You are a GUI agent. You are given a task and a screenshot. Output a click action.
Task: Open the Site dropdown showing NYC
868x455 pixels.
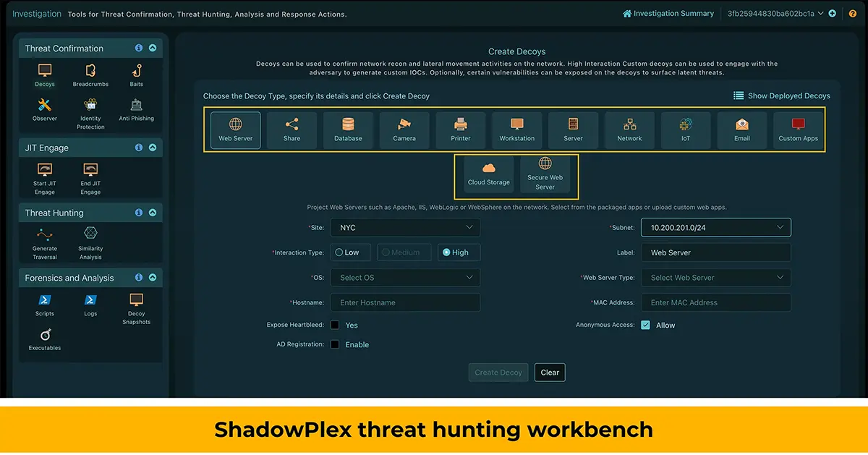point(405,227)
